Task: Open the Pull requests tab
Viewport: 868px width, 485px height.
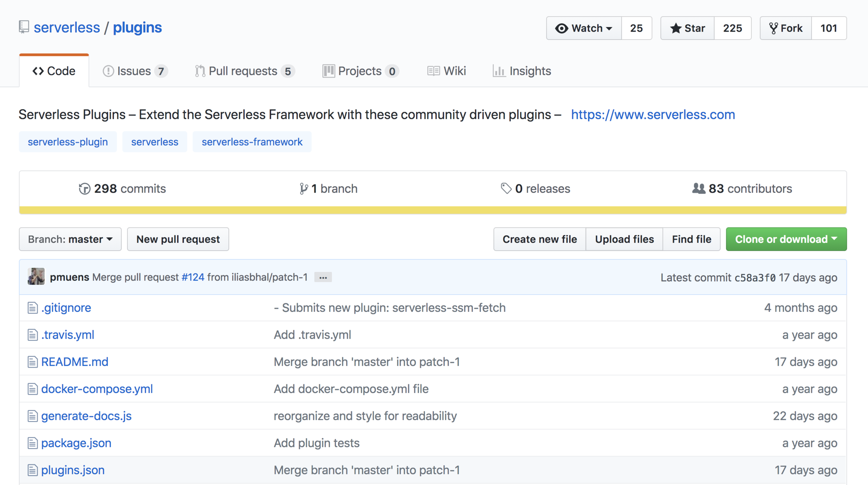Action: click(244, 71)
